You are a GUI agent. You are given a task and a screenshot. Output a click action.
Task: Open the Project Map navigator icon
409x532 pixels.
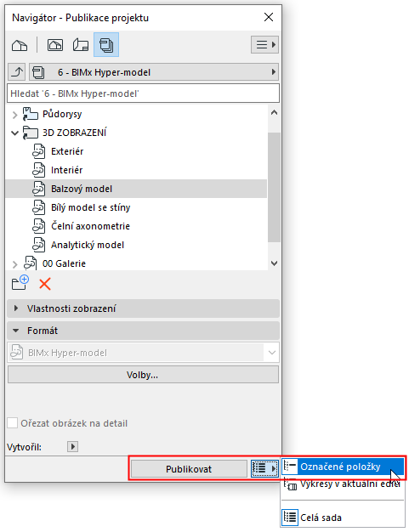tap(20, 45)
